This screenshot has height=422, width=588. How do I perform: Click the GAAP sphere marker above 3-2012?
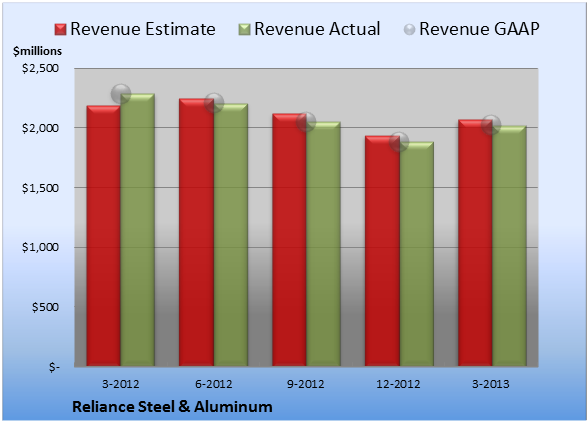click(121, 94)
